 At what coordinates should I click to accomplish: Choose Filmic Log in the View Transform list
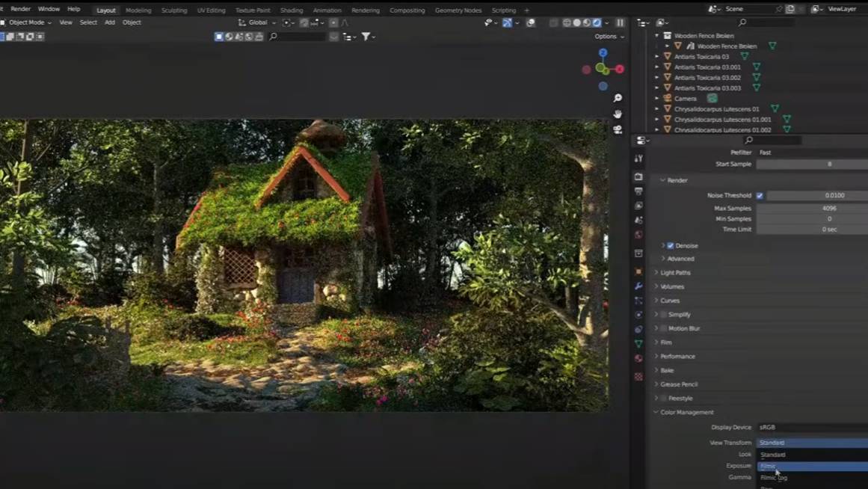pos(812,477)
